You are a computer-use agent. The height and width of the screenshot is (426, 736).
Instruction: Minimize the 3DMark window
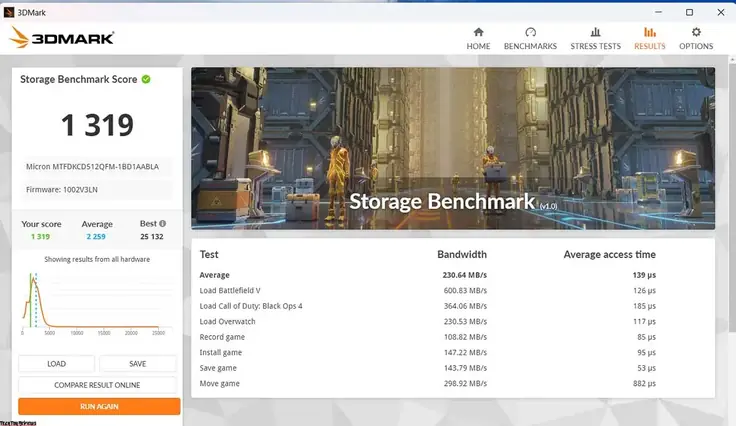[x=659, y=12]
